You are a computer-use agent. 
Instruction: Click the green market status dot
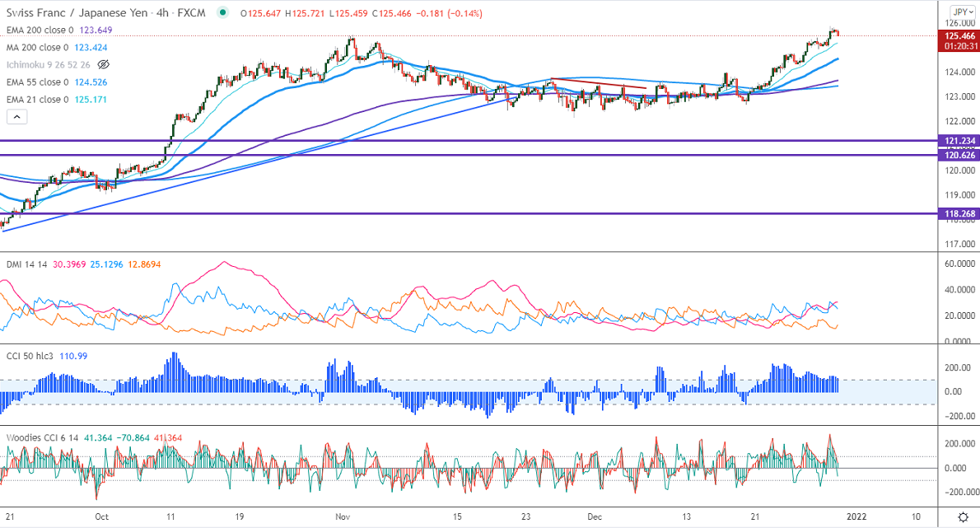[222, 12]
